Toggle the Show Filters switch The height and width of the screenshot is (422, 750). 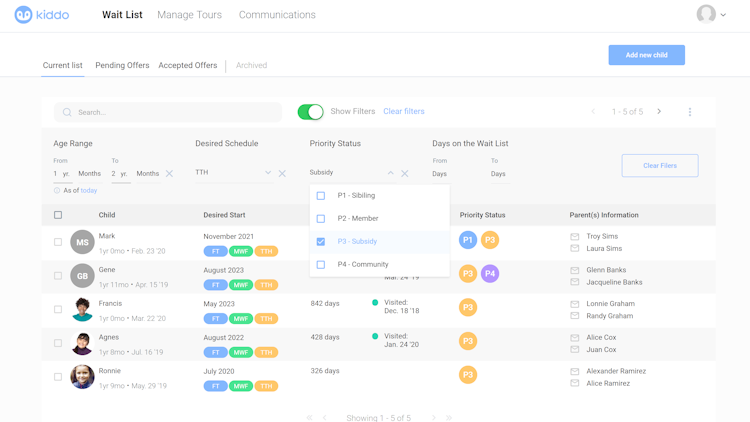pyautogui.click(x=310, y=112)
